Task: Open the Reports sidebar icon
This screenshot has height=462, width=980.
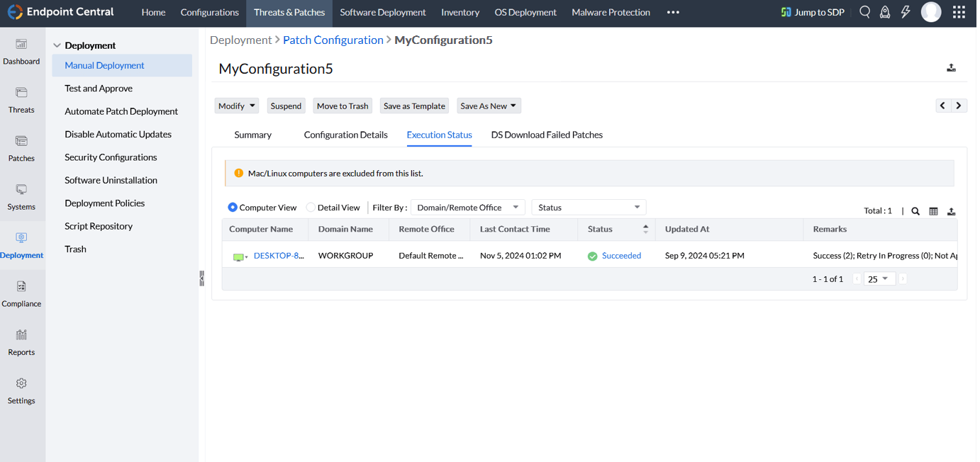Action: [21, 342]
